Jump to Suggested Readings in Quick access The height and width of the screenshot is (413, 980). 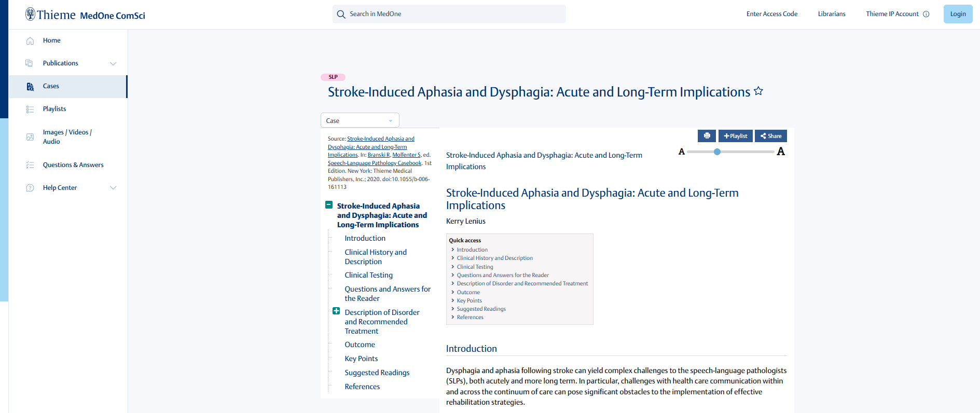481,309
